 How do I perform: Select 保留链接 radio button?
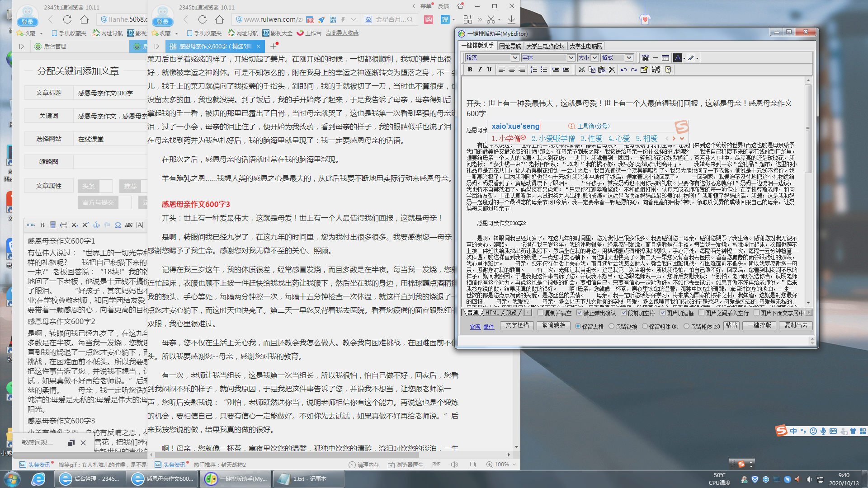(612, 326)
